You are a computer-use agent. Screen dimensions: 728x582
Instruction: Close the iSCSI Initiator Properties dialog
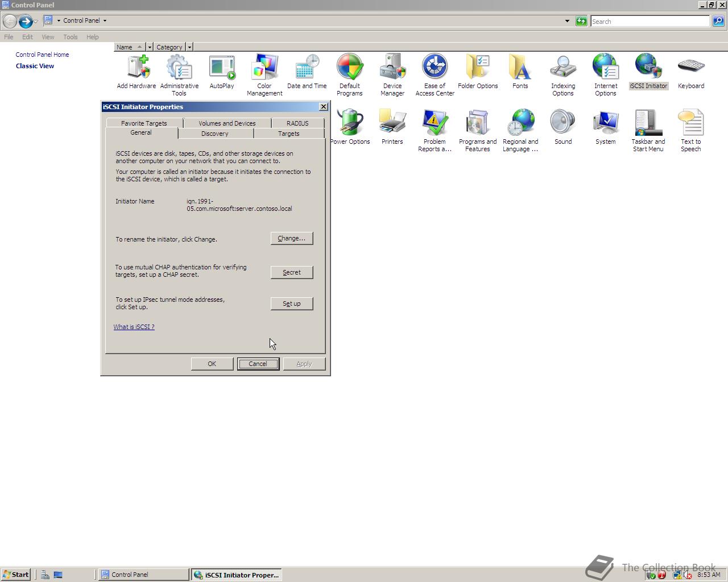click(323, 107)
